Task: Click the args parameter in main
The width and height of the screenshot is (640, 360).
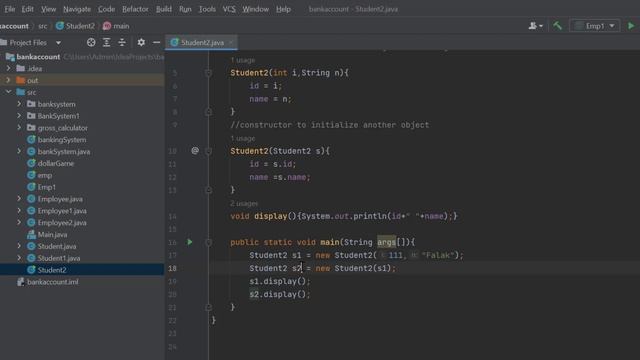Action: 386,242
